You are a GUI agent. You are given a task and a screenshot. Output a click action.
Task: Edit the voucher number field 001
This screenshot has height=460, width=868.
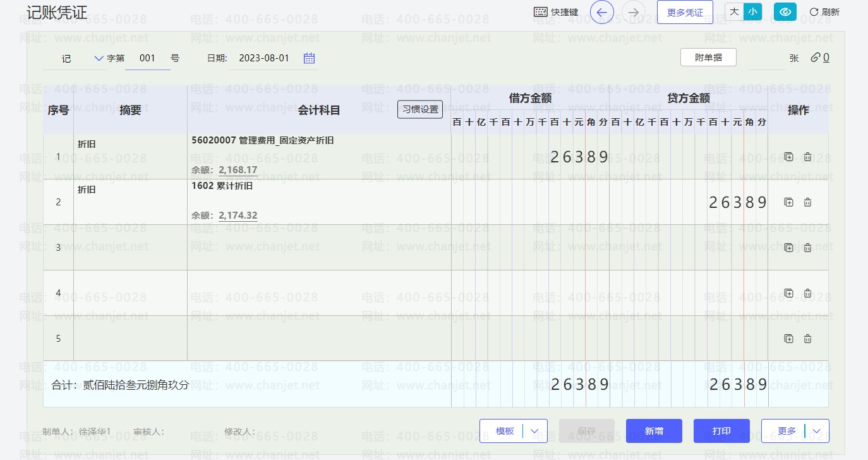click(148, 58)
